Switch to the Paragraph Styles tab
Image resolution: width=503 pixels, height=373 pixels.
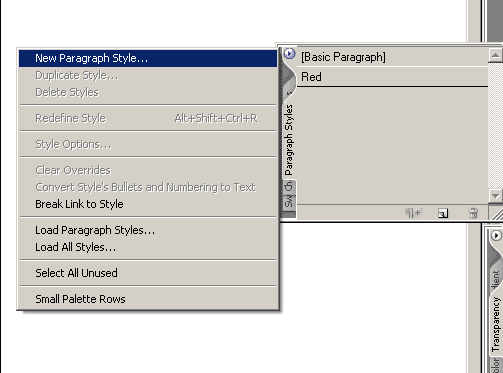pyautogui.click(x=289, y=139)
